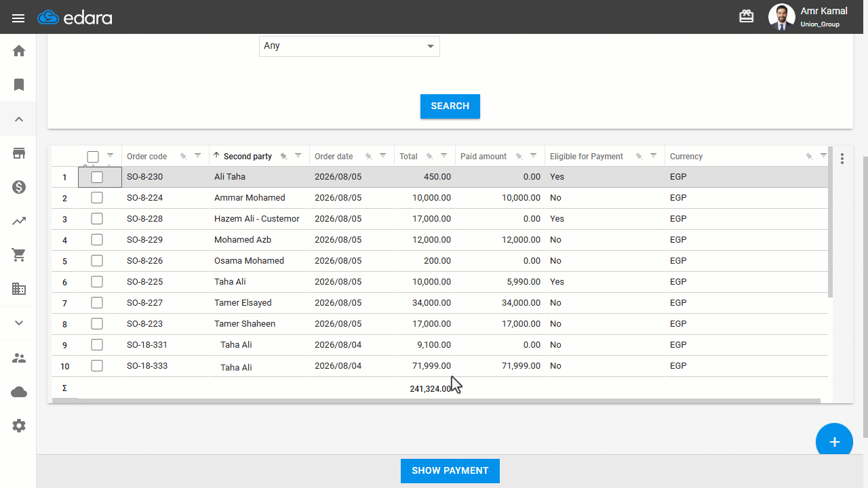Click the grid's vertical scrollbar
Screen dimensions: 868x488
point(831,222)
